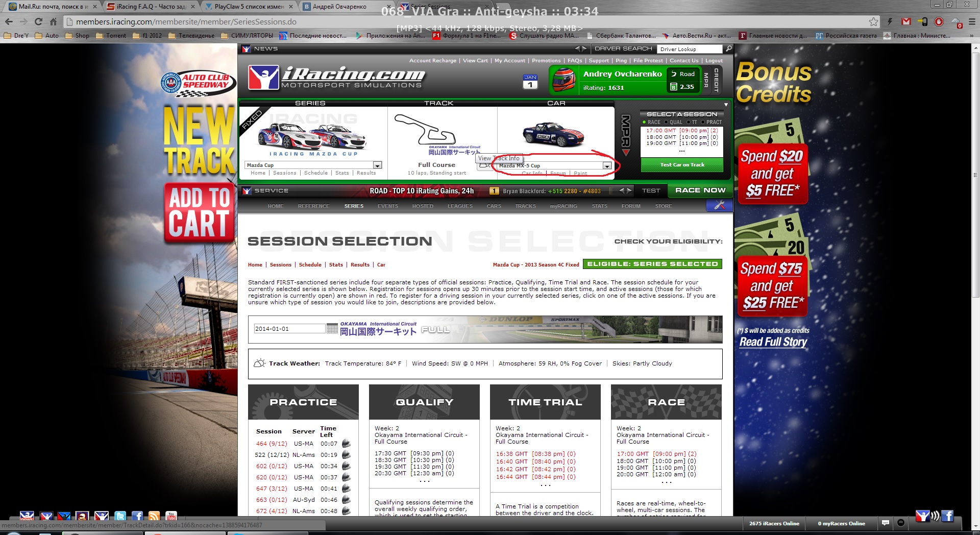The height and width of the screenshot is (535, 980).
Task: Select the PRACT session radio button
Action: 703,122
